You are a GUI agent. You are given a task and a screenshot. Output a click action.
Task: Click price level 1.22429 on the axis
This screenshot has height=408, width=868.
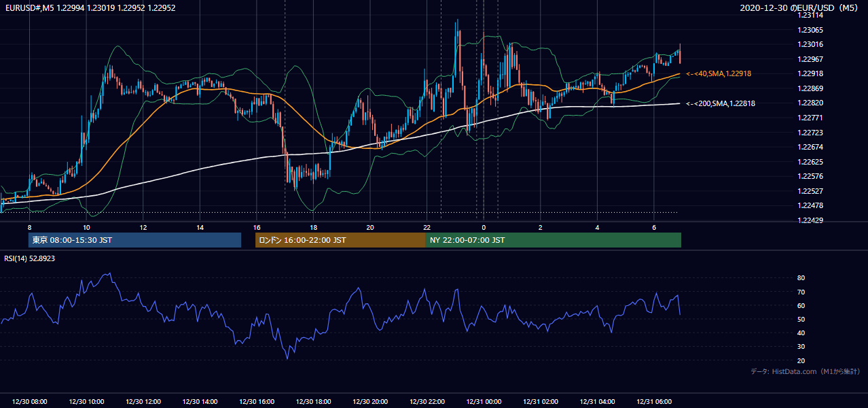(x=811, y=220)
